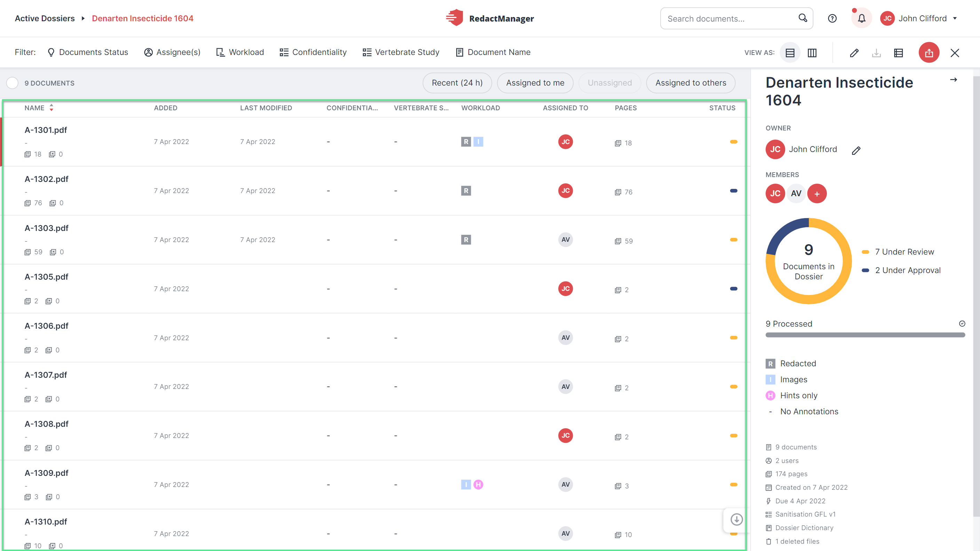Sort by Name column arrows
The image size is (980, 551).
pyautogui.click(x=52, y=108)
